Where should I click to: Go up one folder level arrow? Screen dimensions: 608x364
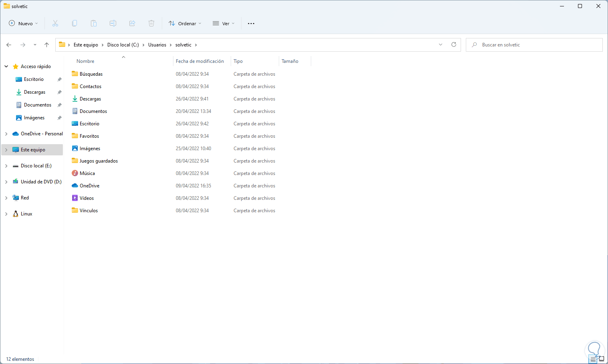point(46,45)
